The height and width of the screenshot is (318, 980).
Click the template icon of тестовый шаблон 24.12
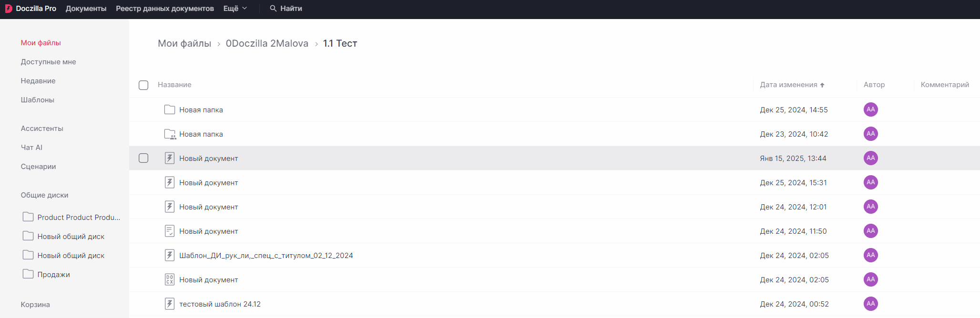[x=170, y=304]
